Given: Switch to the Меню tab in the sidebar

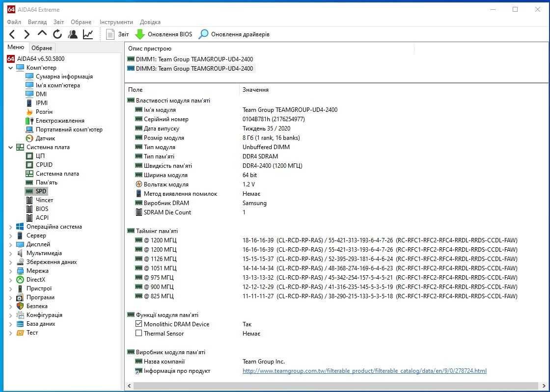Looking at the screenshot, I should 16,47.
